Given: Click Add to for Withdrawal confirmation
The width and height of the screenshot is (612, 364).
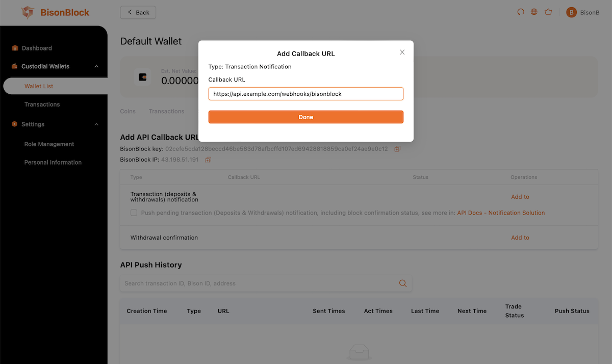Looking at the screenshot, I should [520, 238].
